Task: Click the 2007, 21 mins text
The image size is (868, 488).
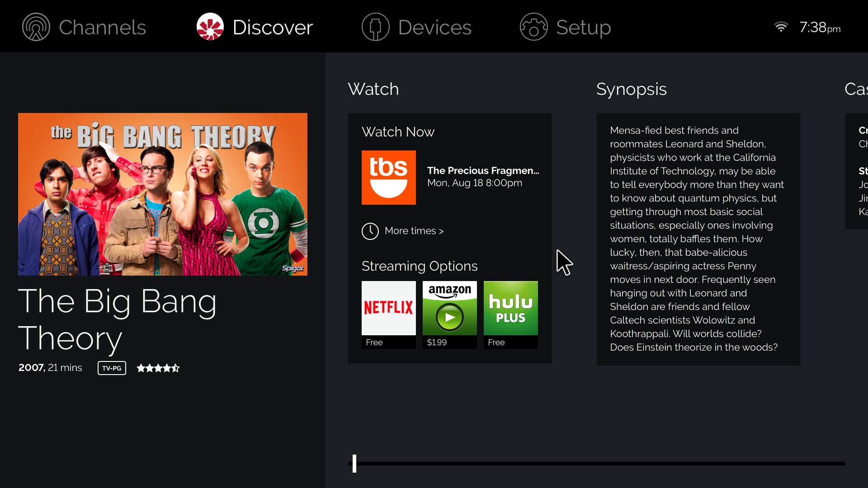Action: [50, 367]
